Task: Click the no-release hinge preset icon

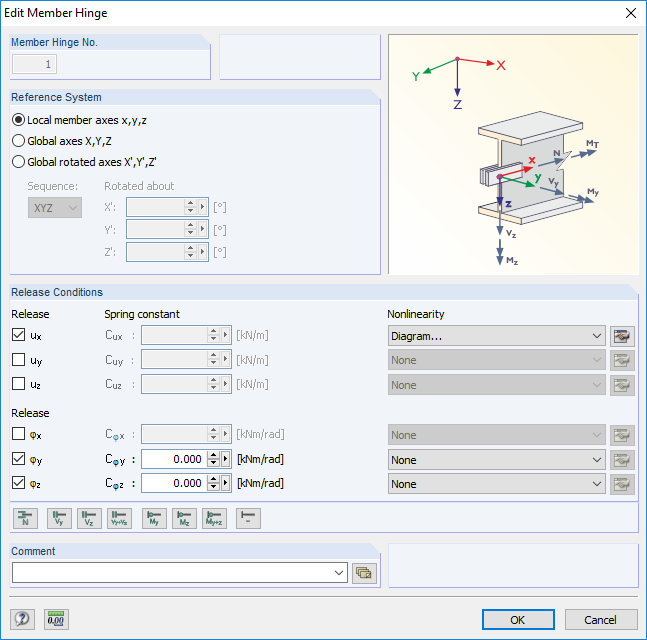Action: click(x=248, y=518)
